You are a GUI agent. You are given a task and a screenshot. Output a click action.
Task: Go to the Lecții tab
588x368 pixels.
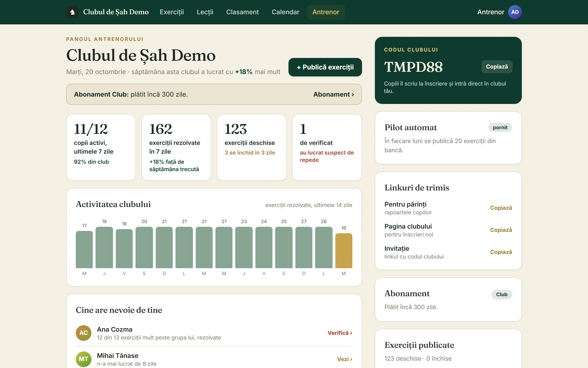point(205,12)
